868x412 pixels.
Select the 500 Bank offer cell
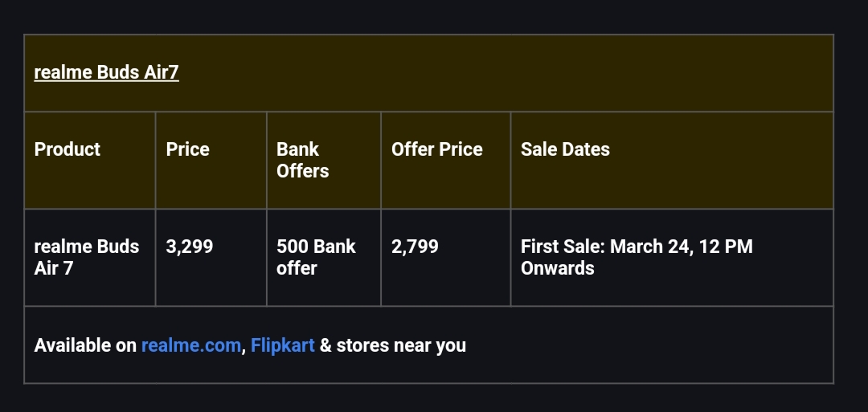(315, 257)
